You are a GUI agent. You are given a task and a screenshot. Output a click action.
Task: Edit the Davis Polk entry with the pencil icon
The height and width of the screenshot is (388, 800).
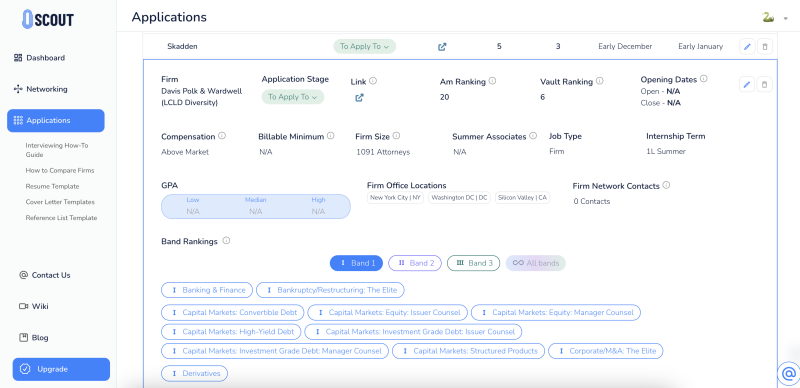(747, 84)
